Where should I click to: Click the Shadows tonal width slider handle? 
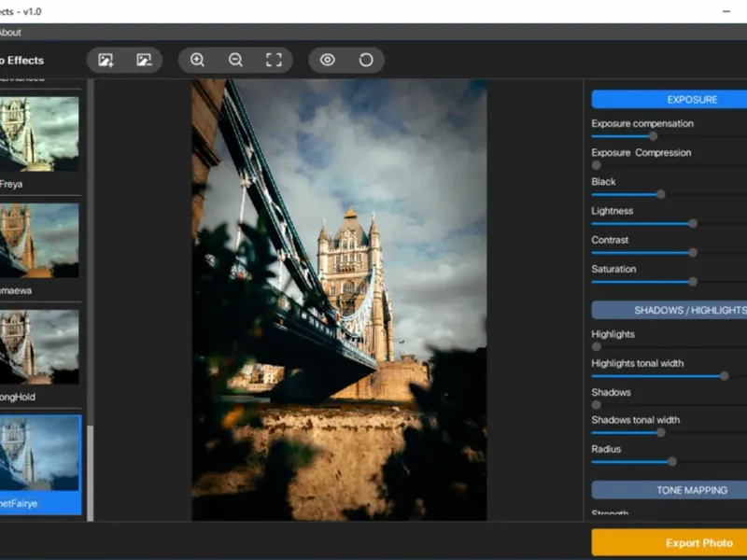click(x=661, y=432)
